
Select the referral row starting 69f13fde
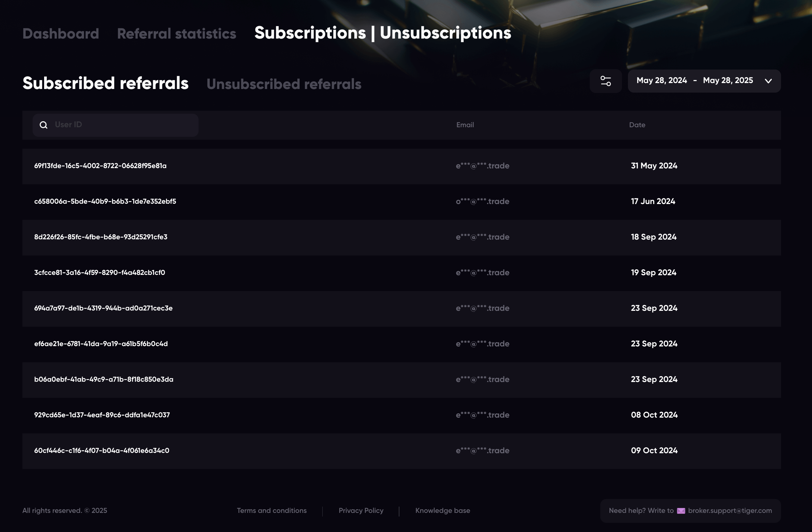100,166
